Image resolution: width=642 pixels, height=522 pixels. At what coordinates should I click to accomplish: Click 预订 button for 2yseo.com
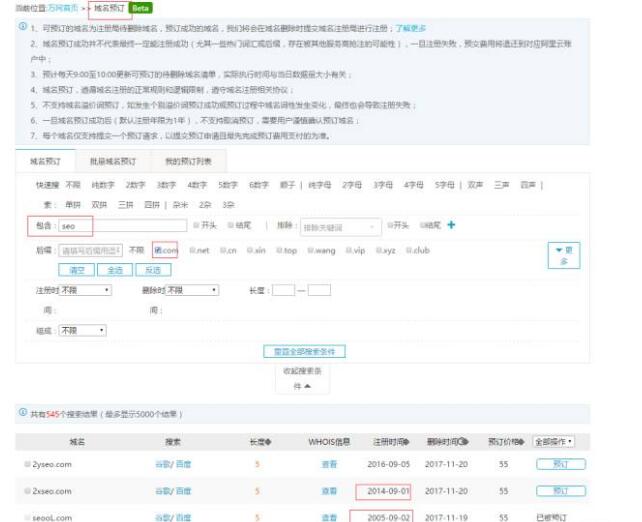(x=561, y=464)
